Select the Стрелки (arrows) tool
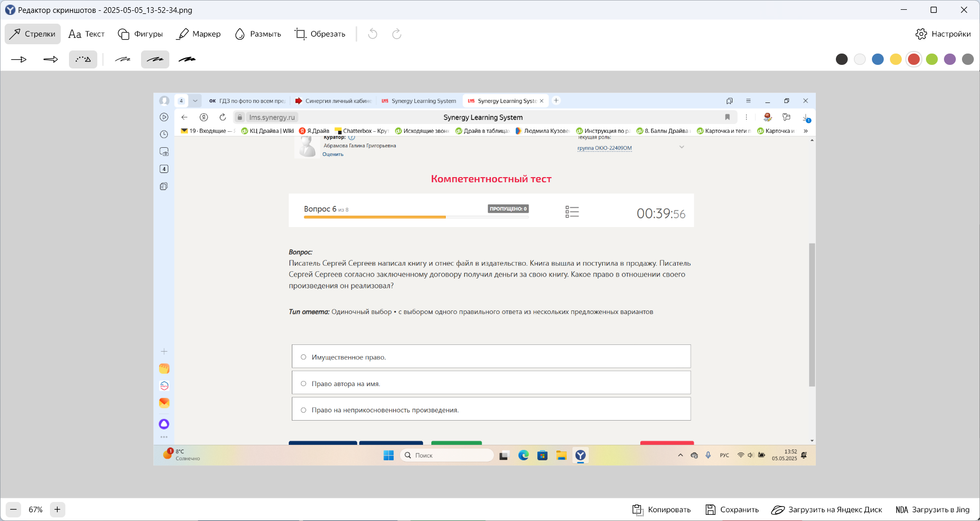Screen dimensions: 980x521 click(33, 34)
